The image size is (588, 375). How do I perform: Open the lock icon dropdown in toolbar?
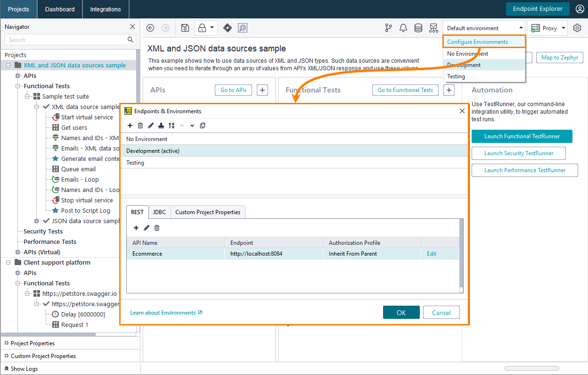pyautogui.click(x=206, y=28)
